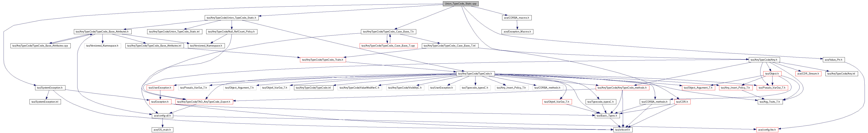
Task: Open the red TypeCode_Case_Base_T.cpp node
Action: click(x=388, y=45)
